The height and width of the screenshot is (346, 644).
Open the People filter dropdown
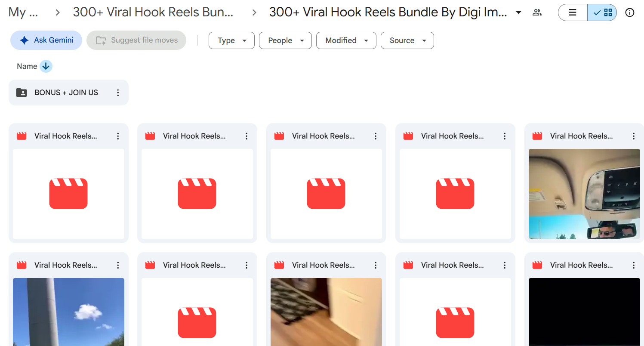285,40
